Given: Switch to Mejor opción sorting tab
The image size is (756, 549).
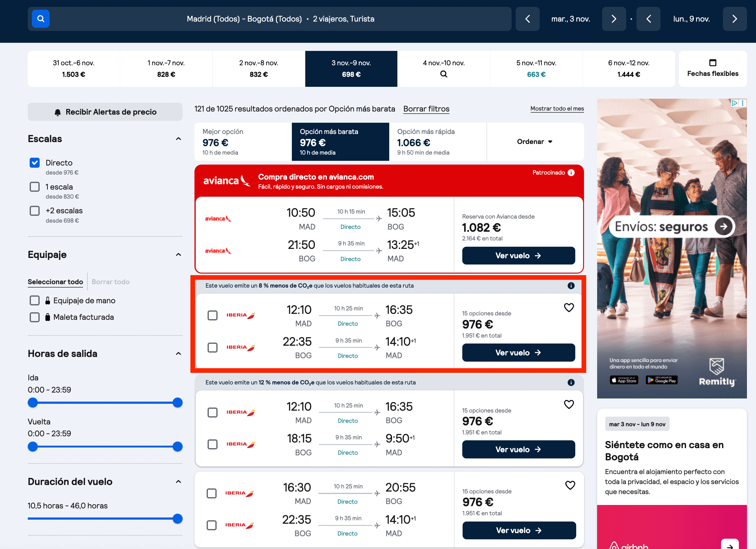Looking at the screenshot, I should tap(243, 142).
